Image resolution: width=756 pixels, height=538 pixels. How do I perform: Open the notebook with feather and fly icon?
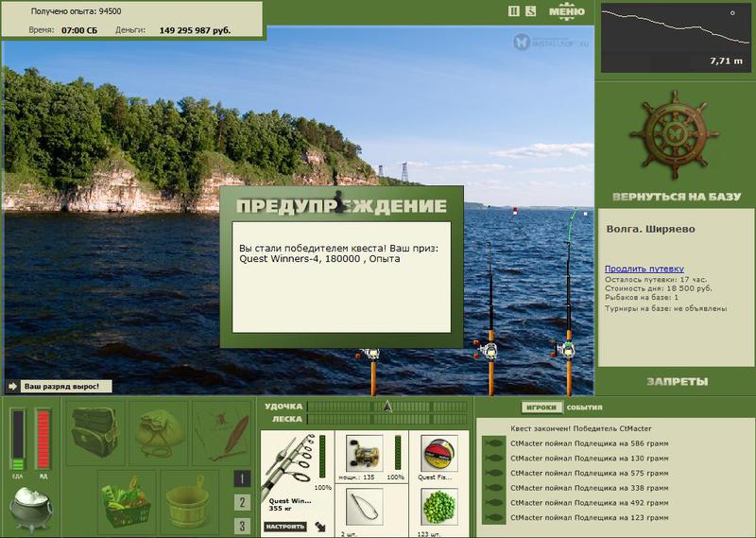[x=222, y=432]
